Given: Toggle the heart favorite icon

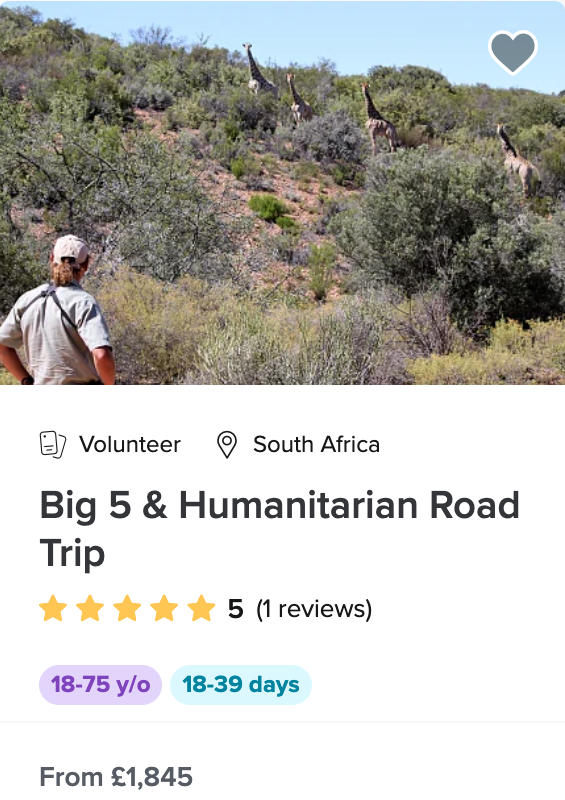Looking at the screenshot, I should pos(512,52).
